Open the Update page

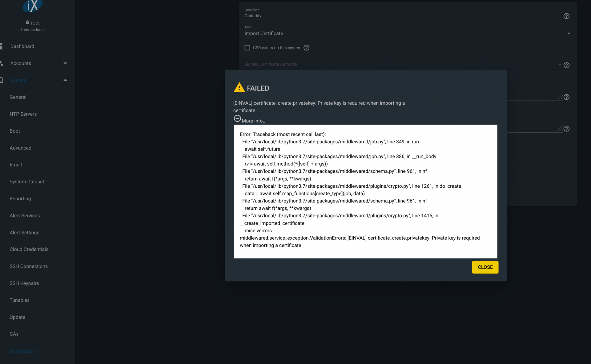pyautogui.click(x=17, y=317)
